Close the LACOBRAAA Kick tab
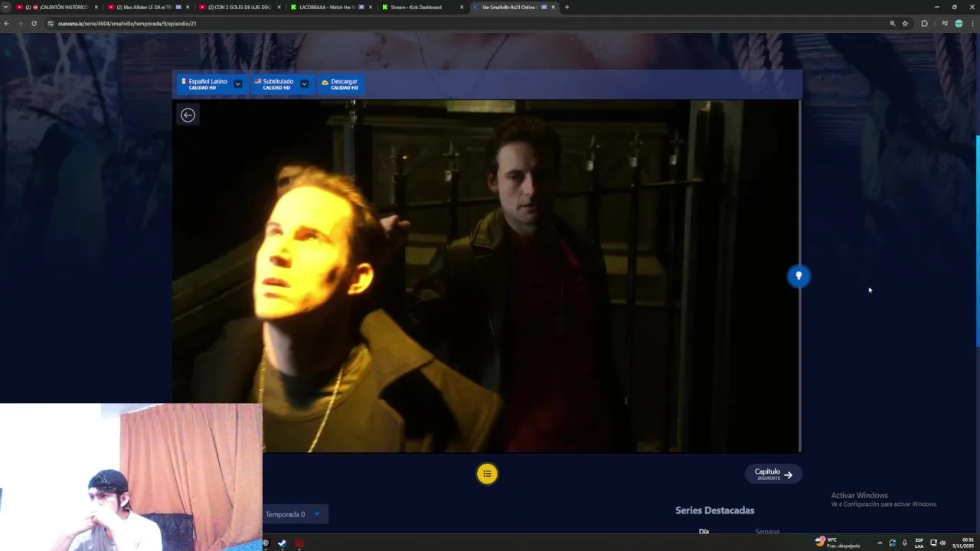 point(371,7)
